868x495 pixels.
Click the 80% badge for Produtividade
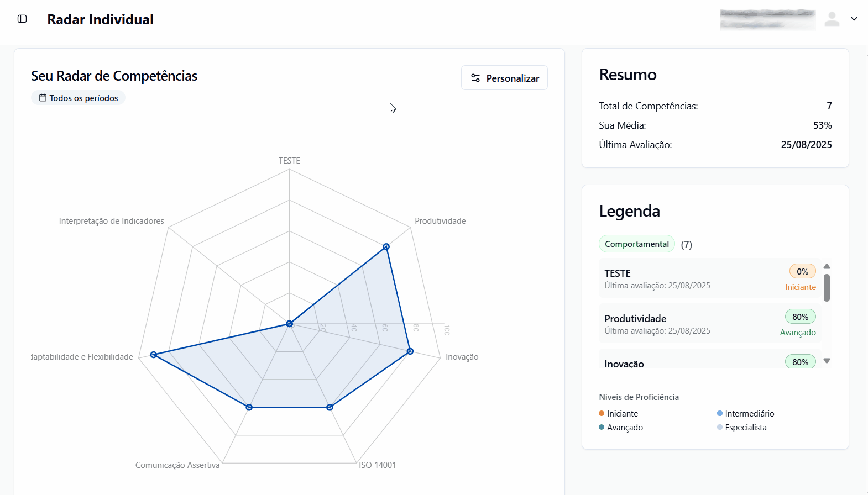[800, 317]
